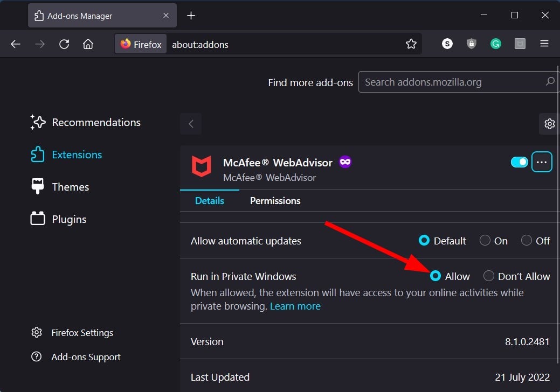Click the Run in Private Windows label
The width and height of the screenshot is (560, 392).
pos(243,276)
